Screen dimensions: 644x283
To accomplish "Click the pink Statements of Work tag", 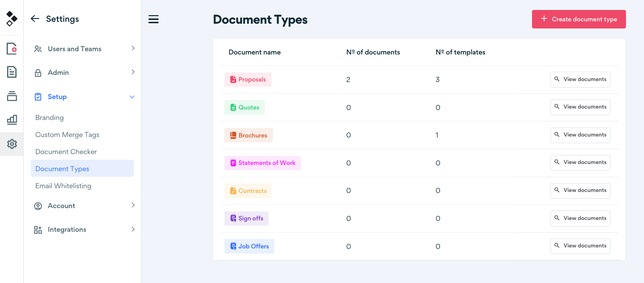I will (262, 163).
